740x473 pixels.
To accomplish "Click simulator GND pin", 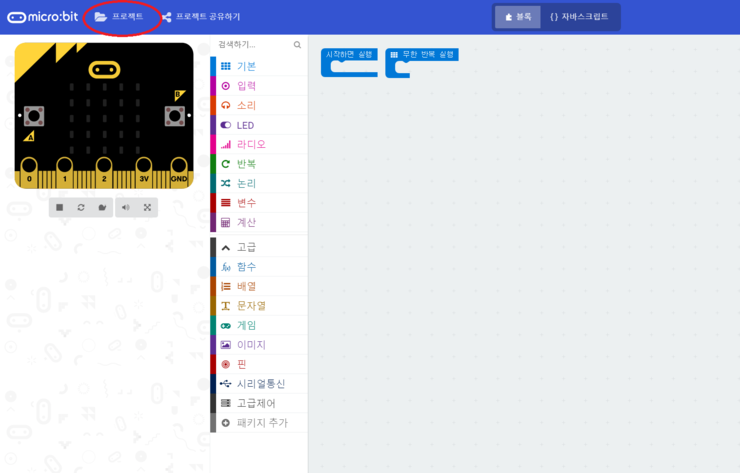I will click(x=179, y=171).
